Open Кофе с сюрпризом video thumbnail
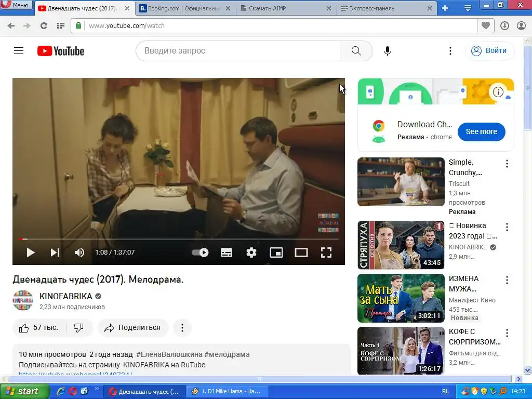This screenshot has height=399, width=532. point(401,351)
